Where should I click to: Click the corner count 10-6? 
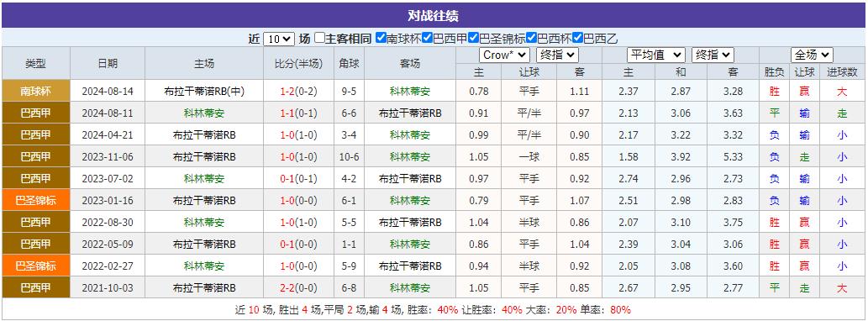click(349, 156)
